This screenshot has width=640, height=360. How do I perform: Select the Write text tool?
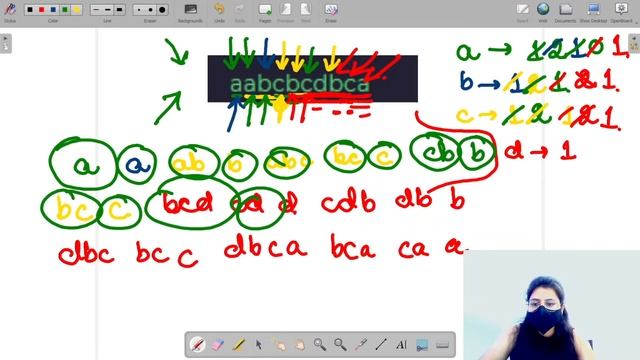pyautogui.click(x=402, y=345)
